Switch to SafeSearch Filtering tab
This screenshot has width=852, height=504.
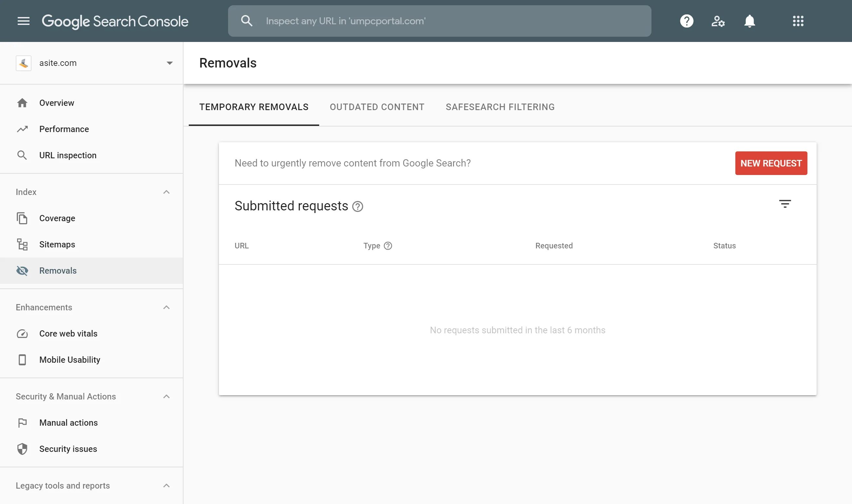pyautogui.click(x=500, y=107)
